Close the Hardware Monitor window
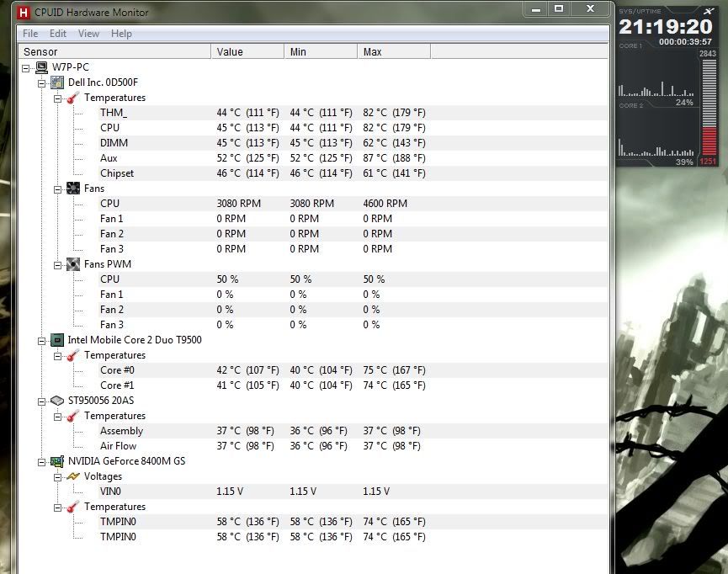 click(x=591, y=9)
